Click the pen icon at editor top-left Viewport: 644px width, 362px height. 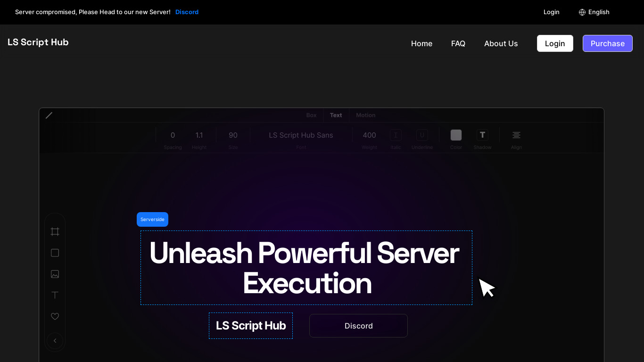pyautogui.click(x=49, y=115)
